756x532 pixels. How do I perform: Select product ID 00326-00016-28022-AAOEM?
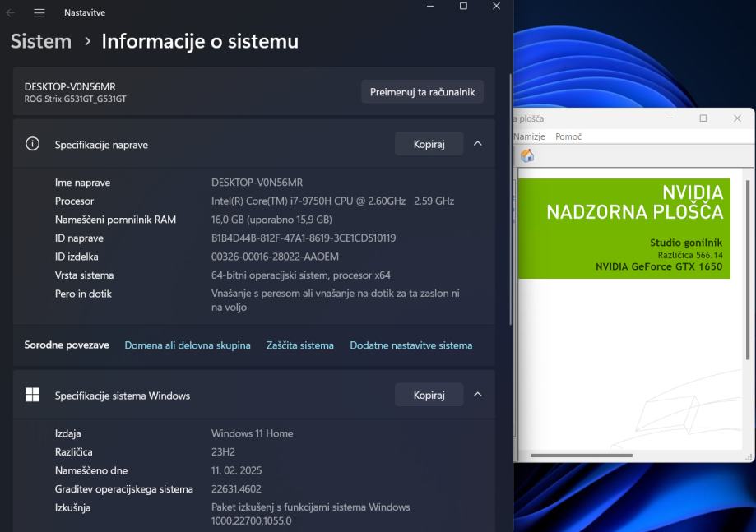[275, 257]
